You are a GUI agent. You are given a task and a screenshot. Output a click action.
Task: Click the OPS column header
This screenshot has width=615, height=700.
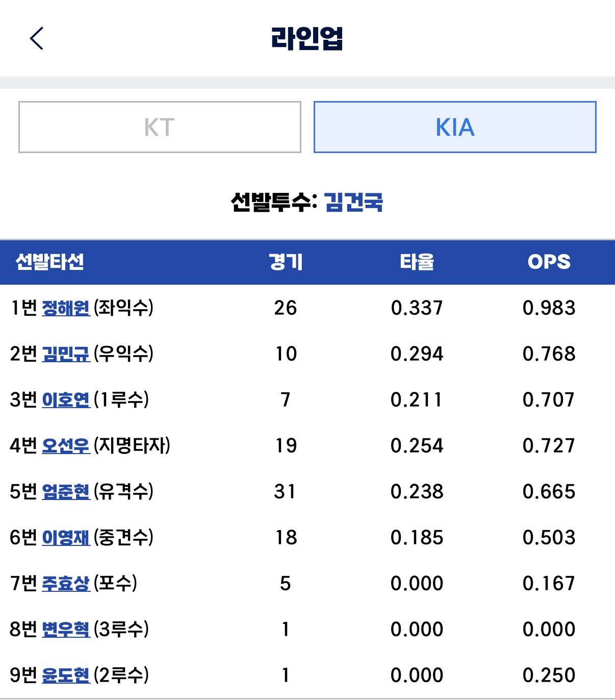(x=549, y=262)
